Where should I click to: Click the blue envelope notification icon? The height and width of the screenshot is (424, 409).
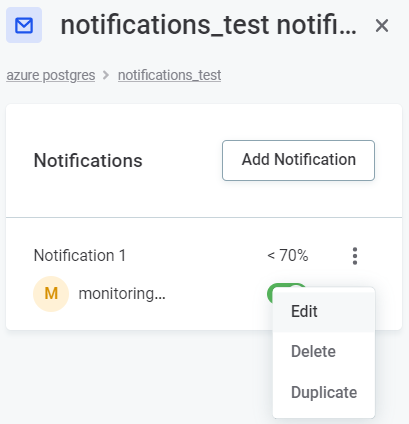coord(24,25)
